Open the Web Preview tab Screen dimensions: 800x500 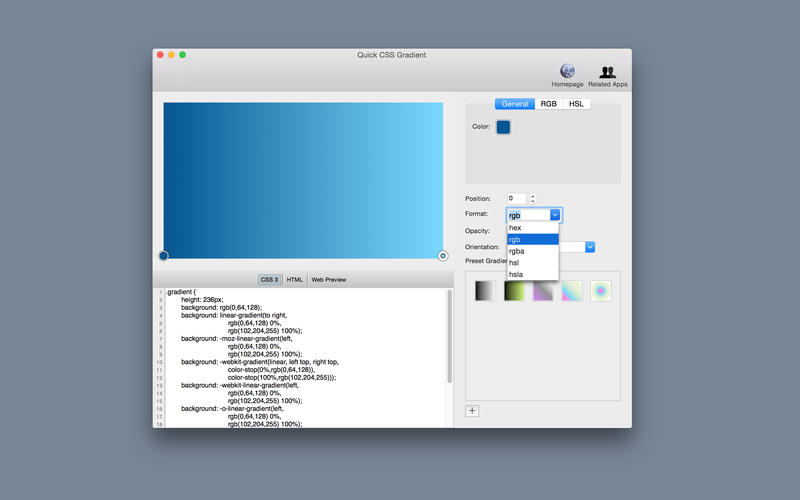[x=329, y=280]
